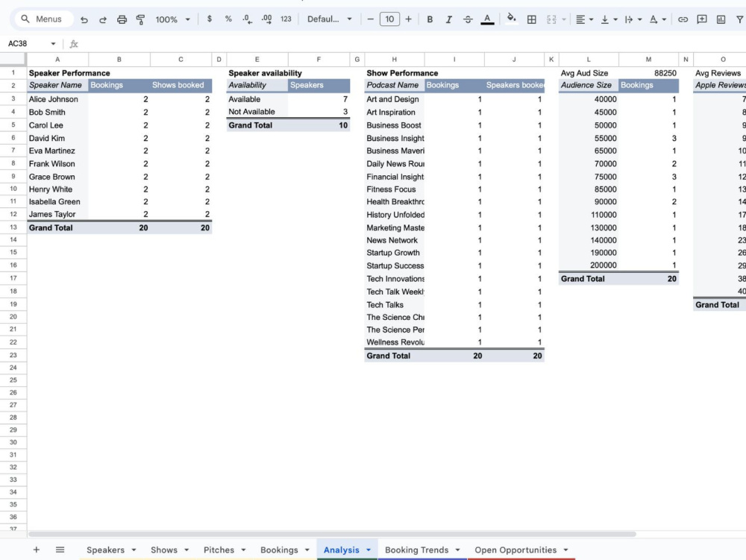Decrease decimal places icon
The image size is (746, 560).
click(x=248, y=19)
